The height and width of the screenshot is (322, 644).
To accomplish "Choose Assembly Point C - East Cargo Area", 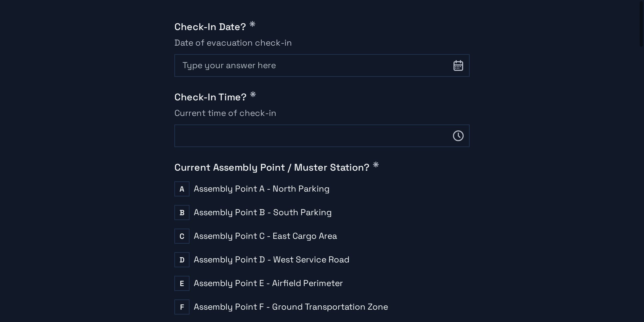I will (x=265, y=236).
